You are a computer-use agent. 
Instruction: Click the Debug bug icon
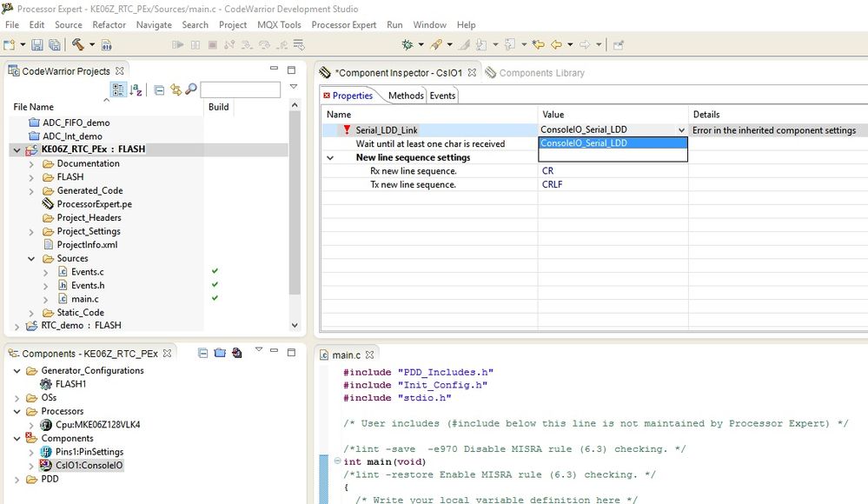point(407,44)
